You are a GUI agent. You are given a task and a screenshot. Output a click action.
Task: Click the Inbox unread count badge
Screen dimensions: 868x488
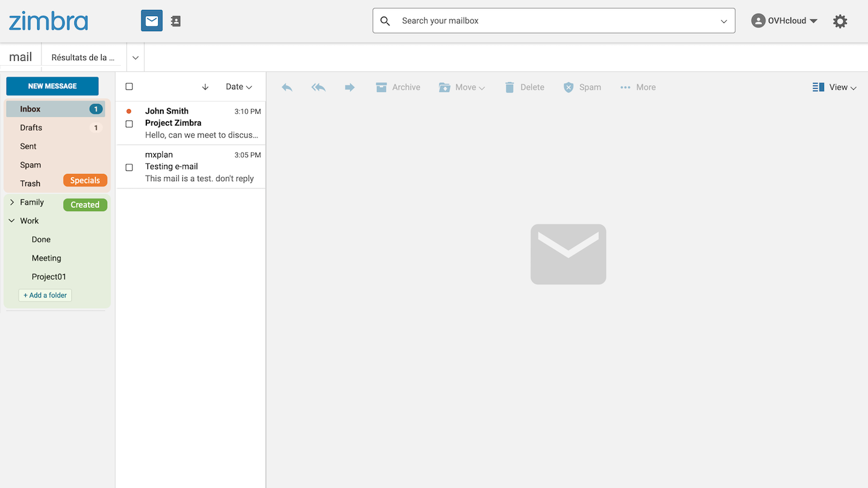coord(96,109)
